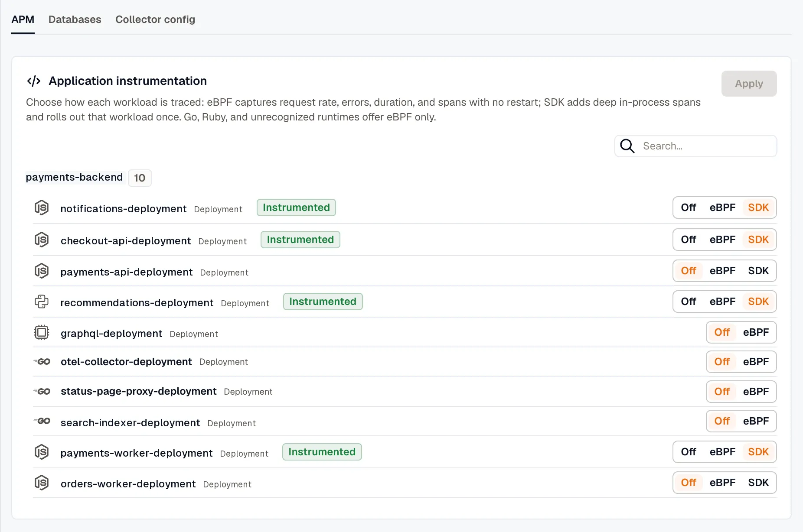Click the 10 workload count badge
The height and width of the screenshot is (532, 803).
(x=140, y=178)
